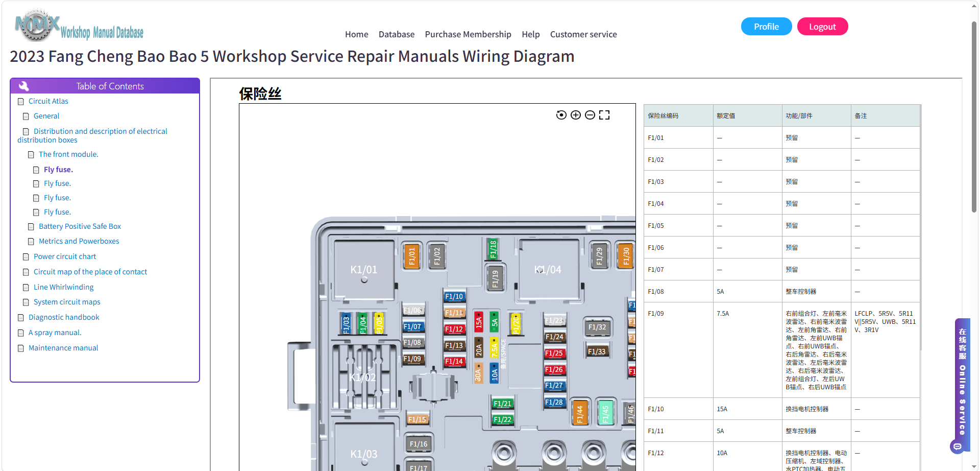Click the page icon beside A spray manual.
Screen dimensions: 980x471
pos(21,333)
